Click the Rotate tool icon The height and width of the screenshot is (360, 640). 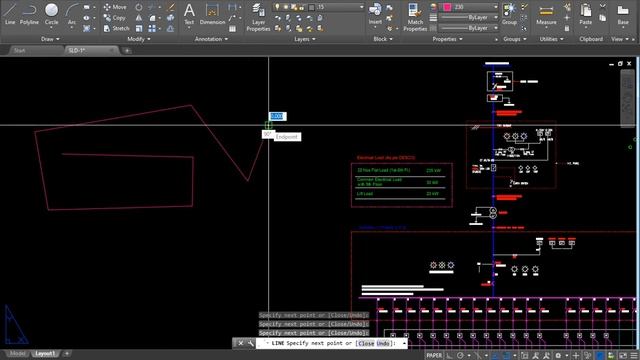139,7
